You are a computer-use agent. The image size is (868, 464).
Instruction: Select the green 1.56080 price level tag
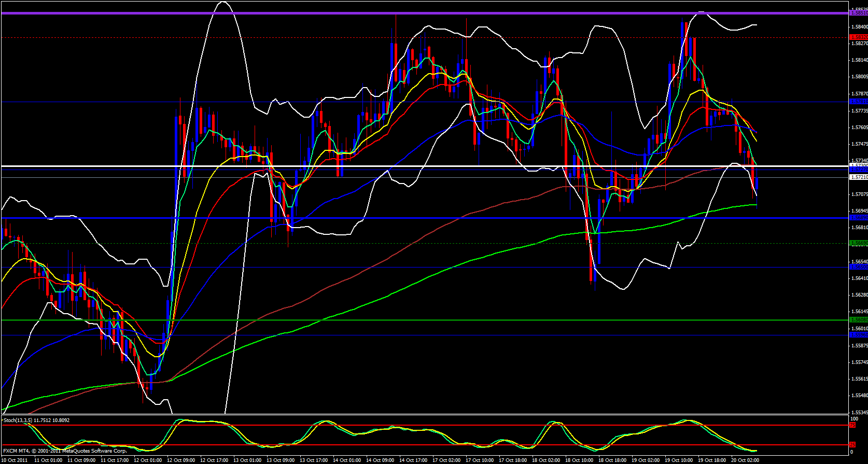pos(859,320)
